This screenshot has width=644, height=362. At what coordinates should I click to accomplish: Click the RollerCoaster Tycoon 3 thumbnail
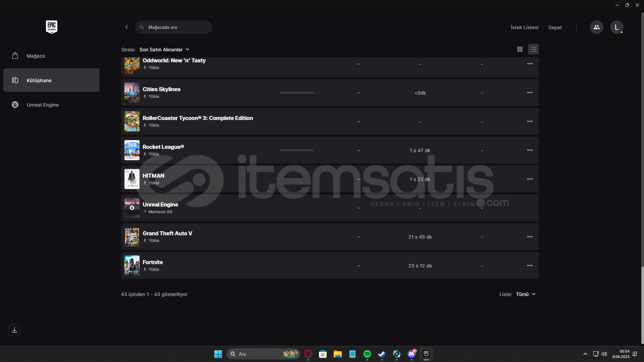coord(132,121)
